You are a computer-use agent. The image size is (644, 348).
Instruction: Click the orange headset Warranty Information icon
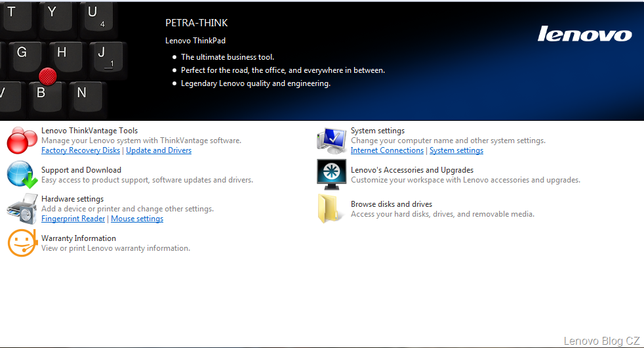(21, 243)
